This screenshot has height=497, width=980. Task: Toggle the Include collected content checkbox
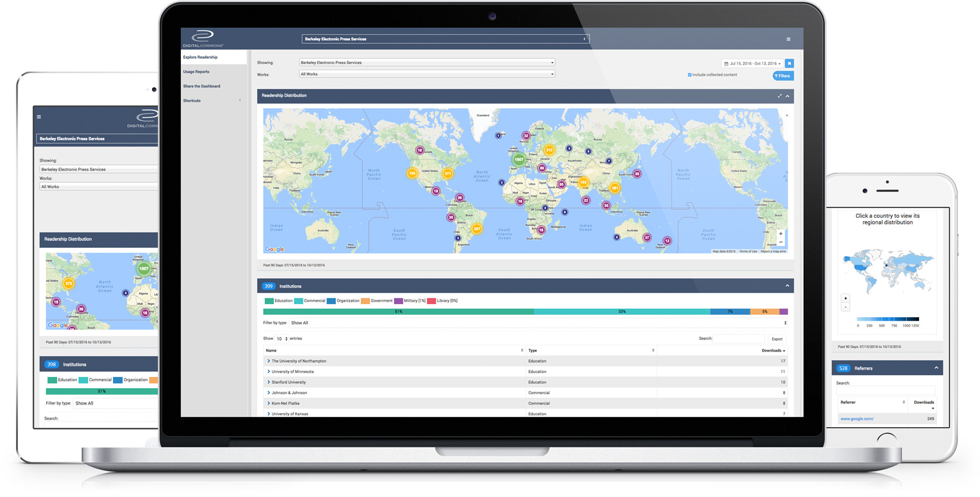click(x=690, y=75)
